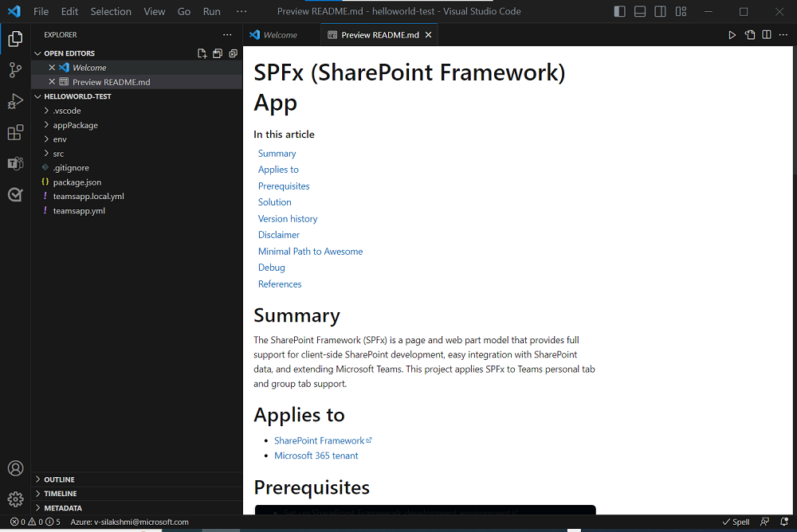Image resolution: width=797 pixels, height=532 pixels.
Task: Open the Teams Toolkit view
Action: (x=15, y=163)
